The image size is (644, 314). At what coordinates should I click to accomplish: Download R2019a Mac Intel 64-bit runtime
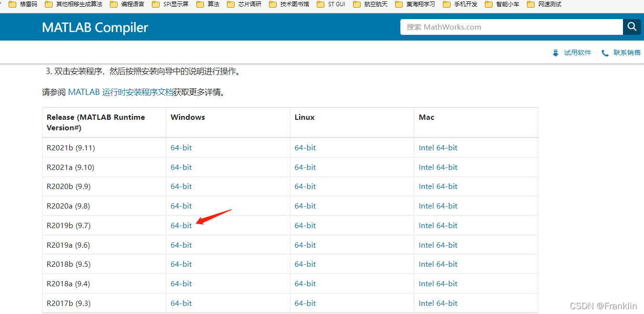[438, 245]
